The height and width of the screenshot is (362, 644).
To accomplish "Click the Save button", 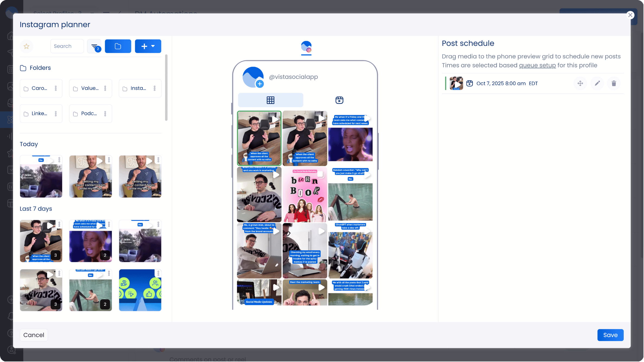I will (x=610, y=335).
